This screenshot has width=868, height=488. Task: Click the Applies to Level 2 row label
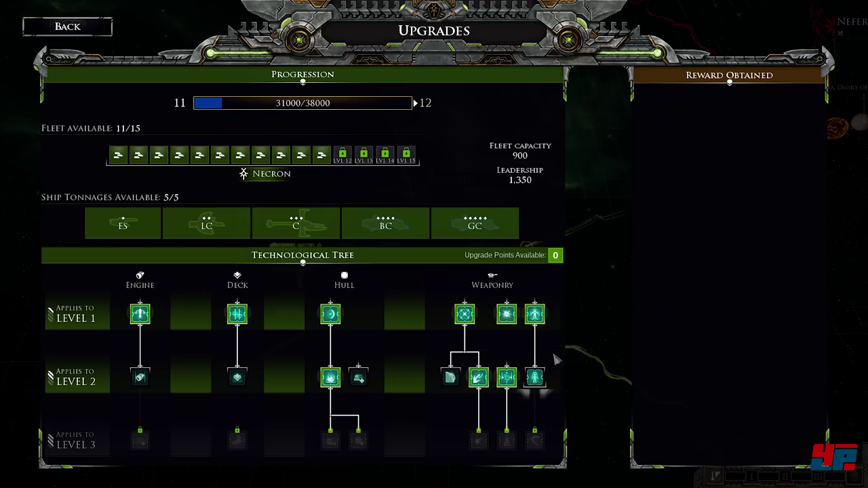click(75, 378)
